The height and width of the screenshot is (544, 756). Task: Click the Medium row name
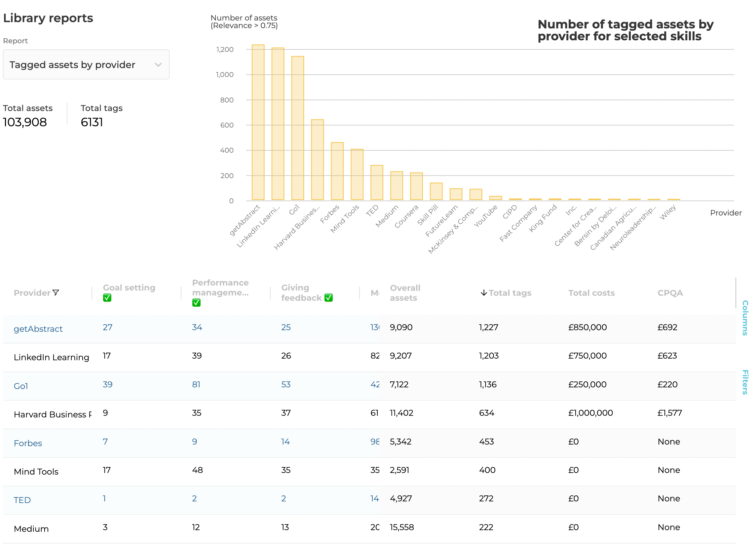point(31,529)
